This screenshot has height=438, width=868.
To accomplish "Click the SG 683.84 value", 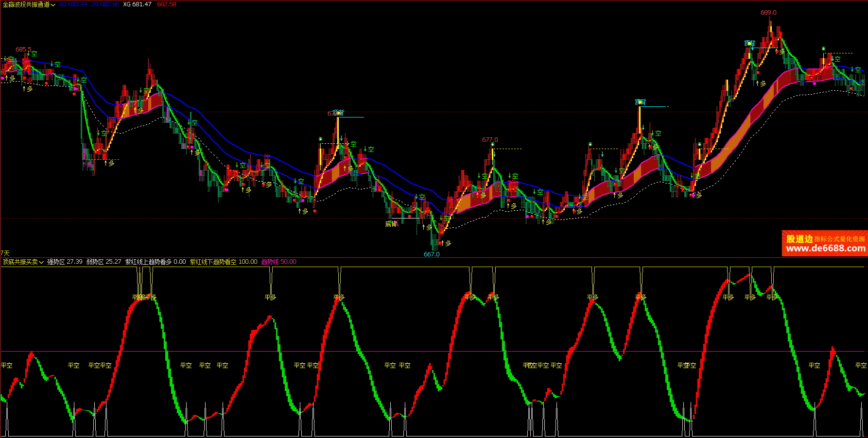I will click(x=73, y=4).
